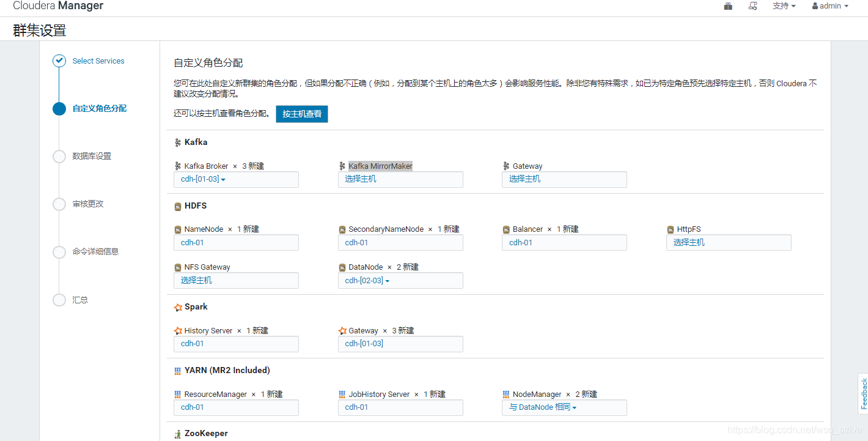Select hosts for NFS Gateway
Image resolution: width=868 pixels, height=441 pixels.
point(236,281)
